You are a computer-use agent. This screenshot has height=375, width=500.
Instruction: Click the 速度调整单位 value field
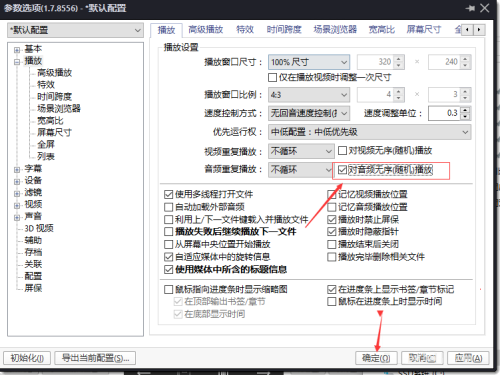pos(444,113)
